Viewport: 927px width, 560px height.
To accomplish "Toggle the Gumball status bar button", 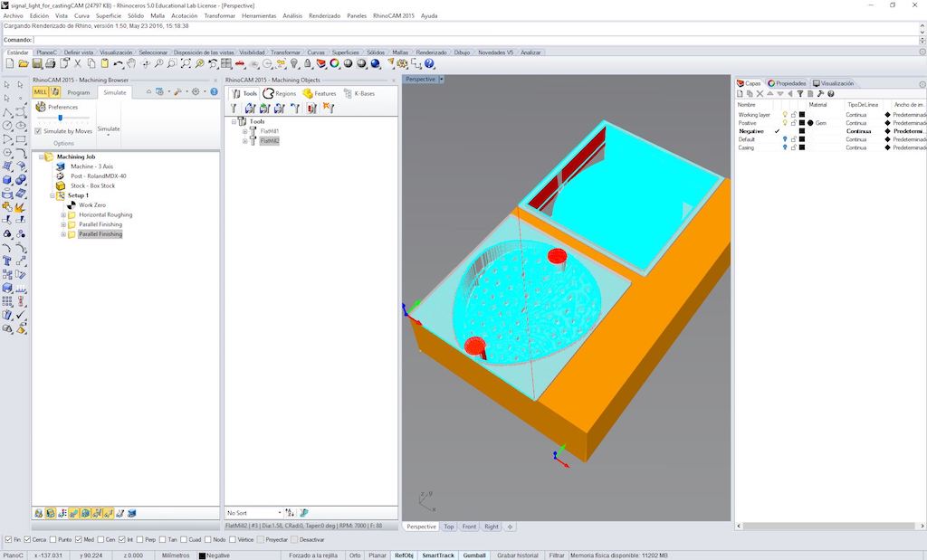I will point(474,555).
